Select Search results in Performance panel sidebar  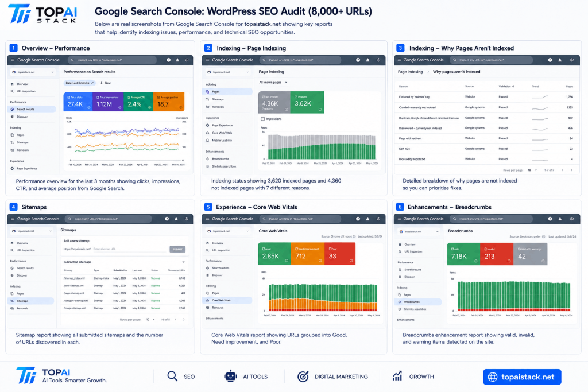pos(32,109)
